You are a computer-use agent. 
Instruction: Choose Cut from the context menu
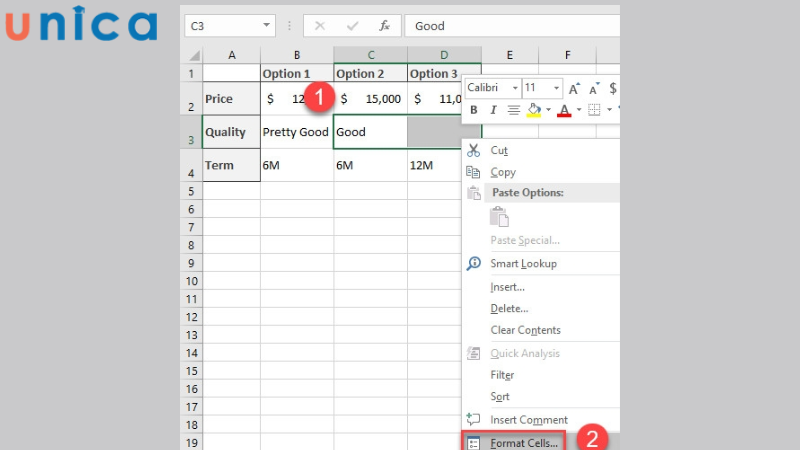(x=499, y=150)
